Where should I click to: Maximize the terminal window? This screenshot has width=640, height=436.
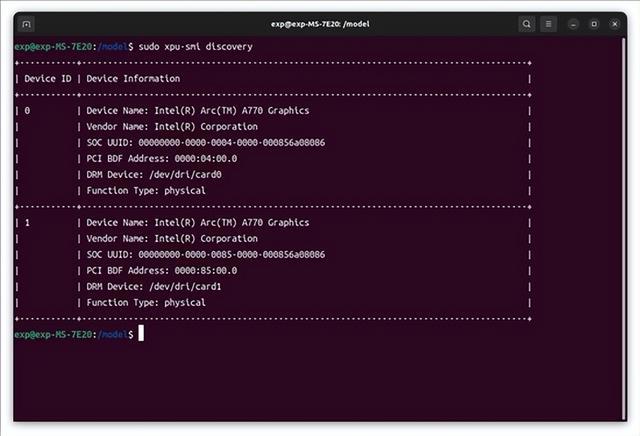[x=594, y=24]
